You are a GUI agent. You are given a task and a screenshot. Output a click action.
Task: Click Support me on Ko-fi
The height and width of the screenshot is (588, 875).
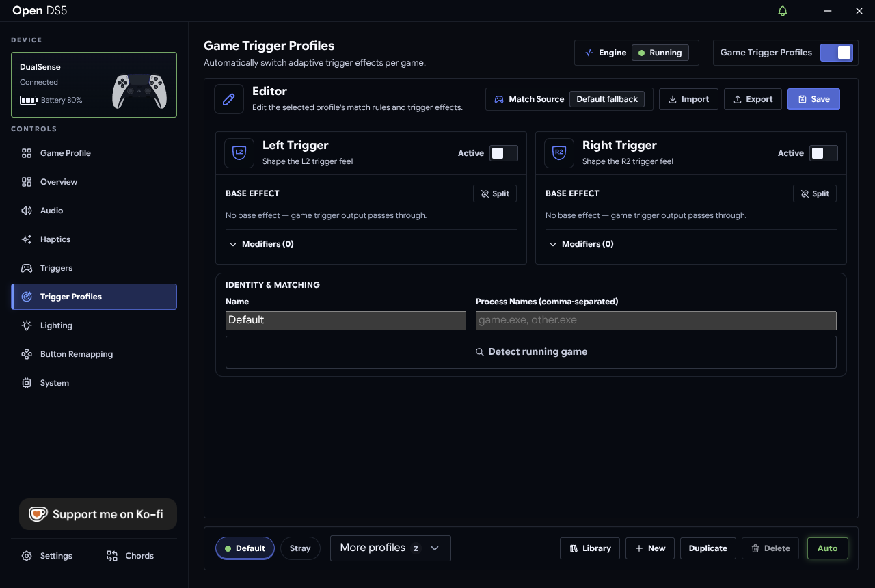(98, 514)
